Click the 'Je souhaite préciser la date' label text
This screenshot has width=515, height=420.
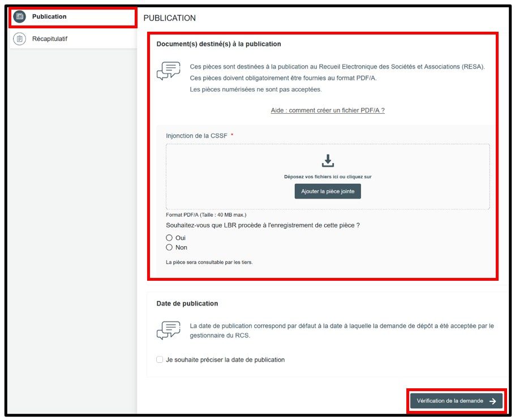pos(225,359)
